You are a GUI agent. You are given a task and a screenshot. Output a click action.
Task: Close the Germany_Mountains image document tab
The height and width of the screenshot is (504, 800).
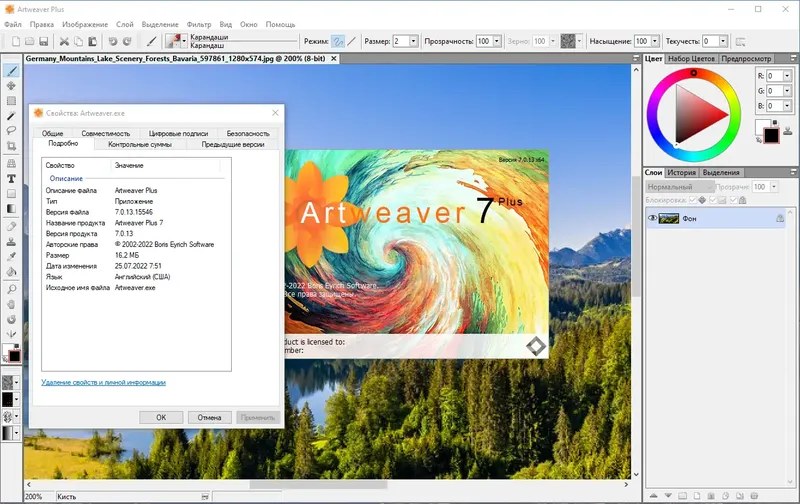[x=334, y=59]
